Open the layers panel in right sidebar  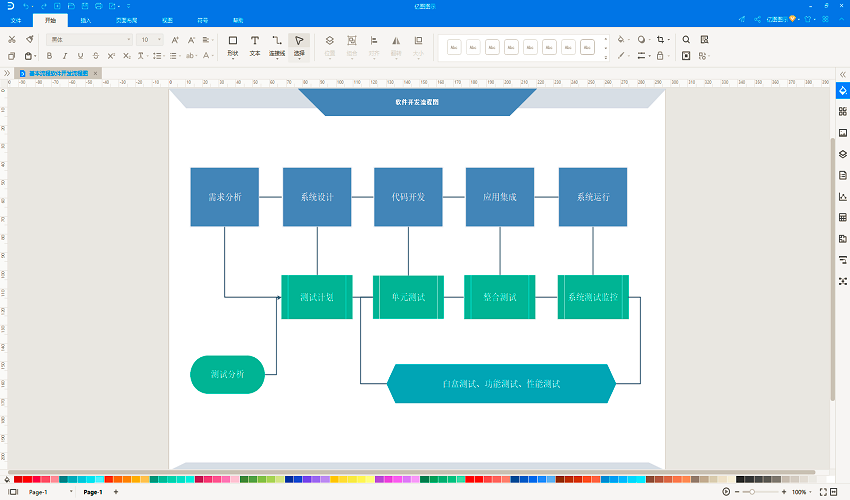click(842, 154)
